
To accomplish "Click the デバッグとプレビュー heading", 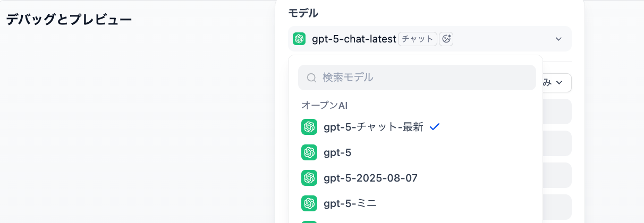I will (69, 20).
